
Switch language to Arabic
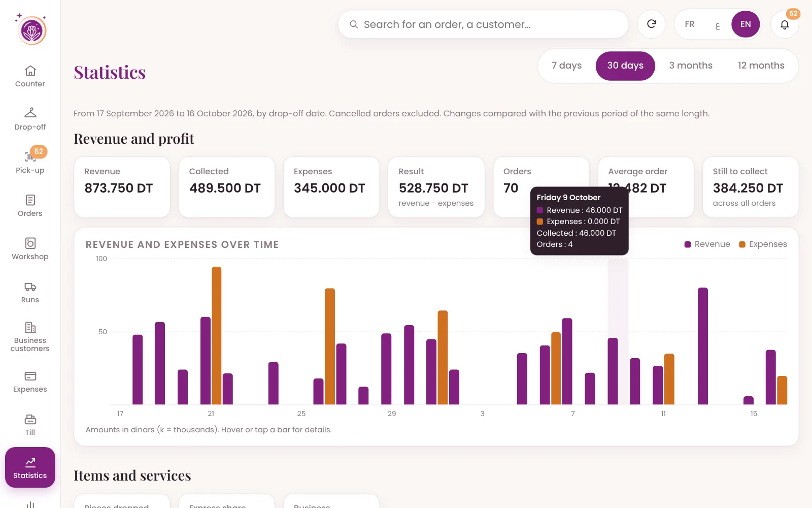(x=717, y=25)
